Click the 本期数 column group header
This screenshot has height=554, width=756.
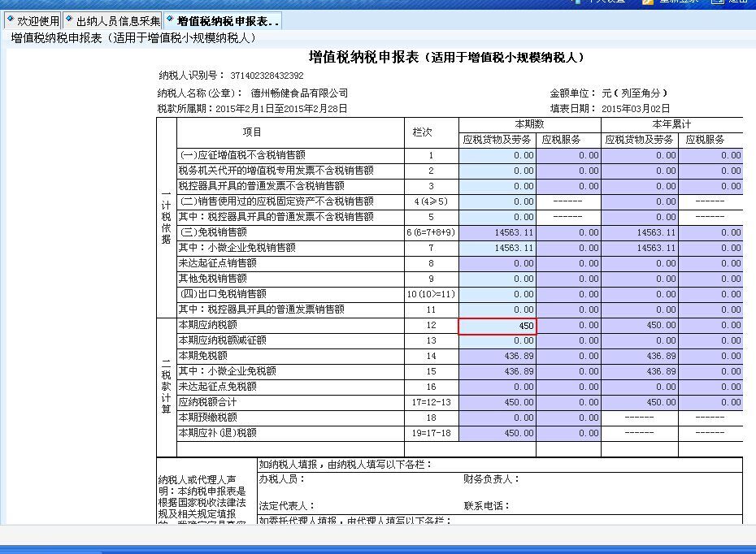[529, 124]
